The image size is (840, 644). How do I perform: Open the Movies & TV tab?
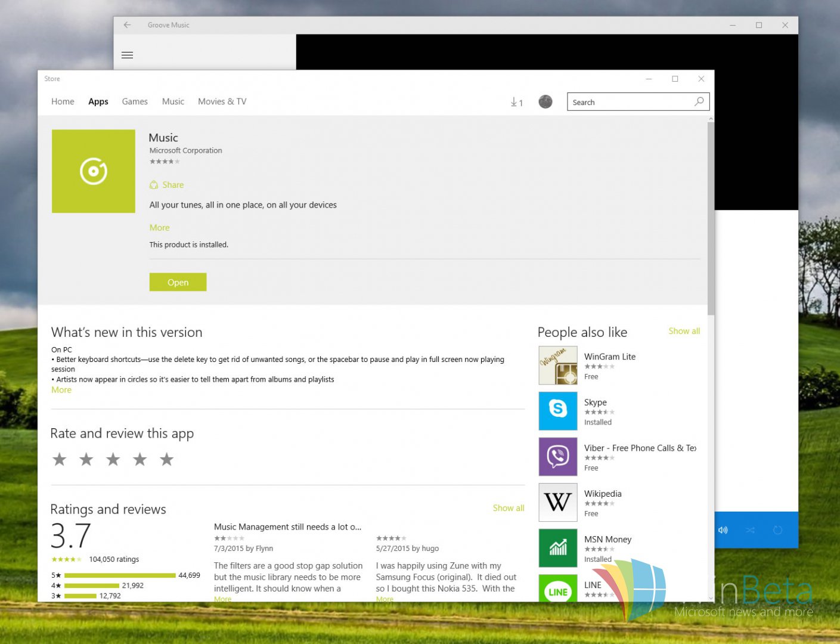[x=222, y=101]
